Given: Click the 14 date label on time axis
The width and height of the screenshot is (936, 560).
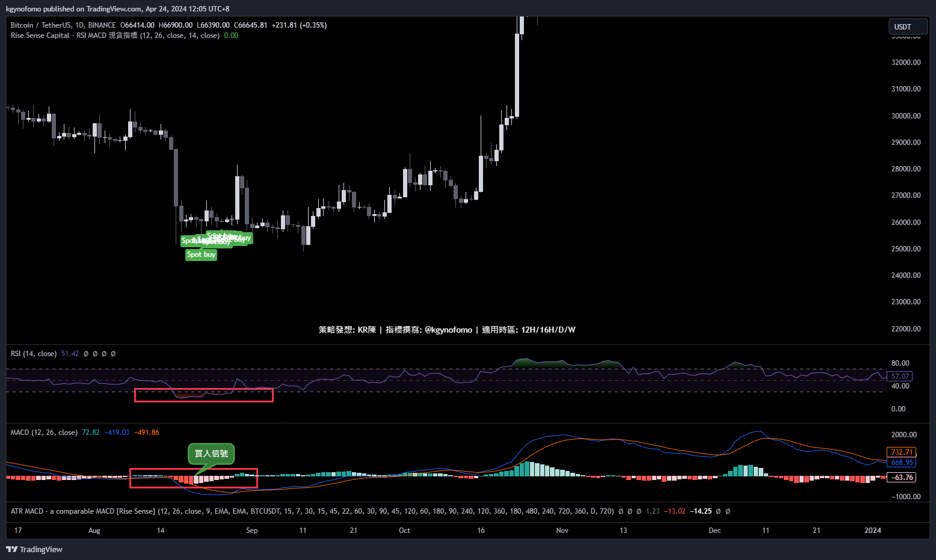Looking at the screenshot, I should tap(161, 531).
